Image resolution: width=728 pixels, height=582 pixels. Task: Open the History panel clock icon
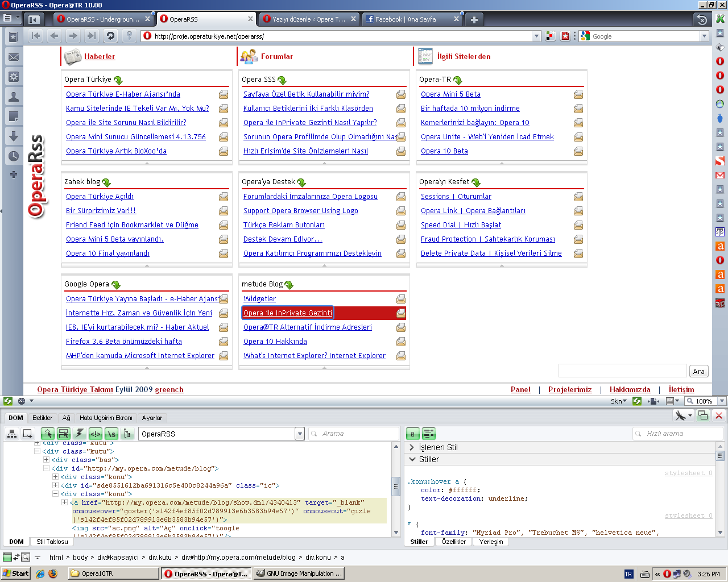coord(14,156)
